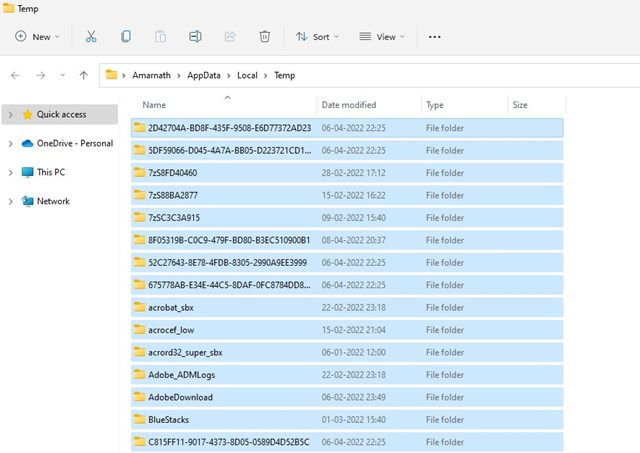The width and height of the screenshot is (640, 453).
Task: Click the This PC monitor icon
Action: pos(27,172)
